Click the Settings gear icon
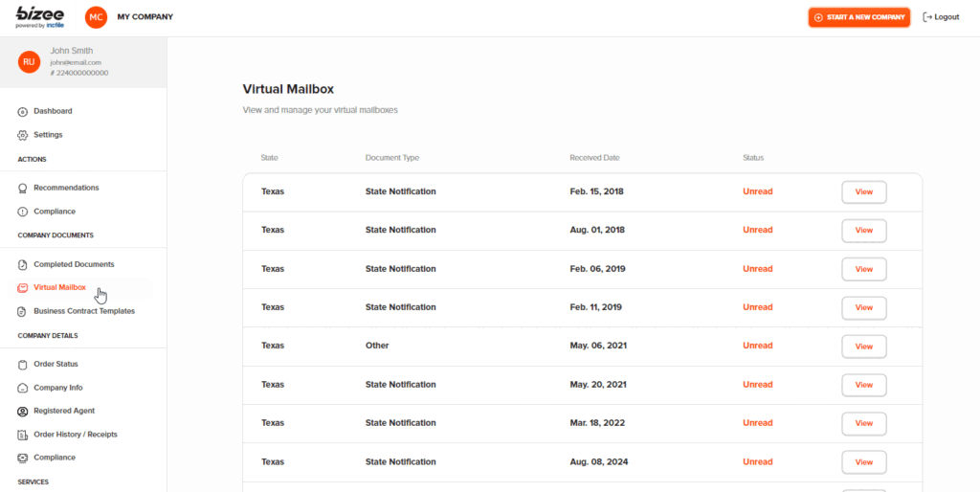The height and width of the screenshot is (492, 980). tap(23, 135)
